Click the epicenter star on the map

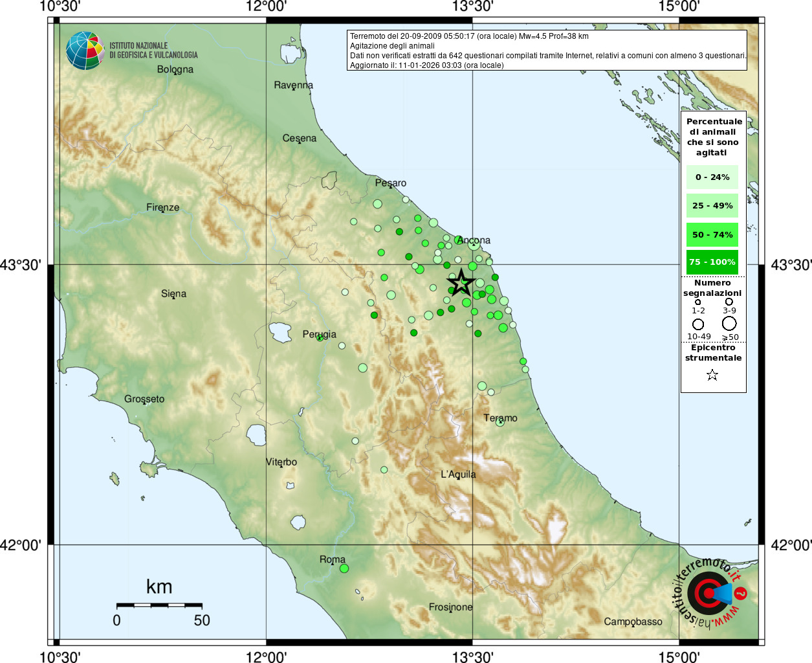tap(460, 283)
